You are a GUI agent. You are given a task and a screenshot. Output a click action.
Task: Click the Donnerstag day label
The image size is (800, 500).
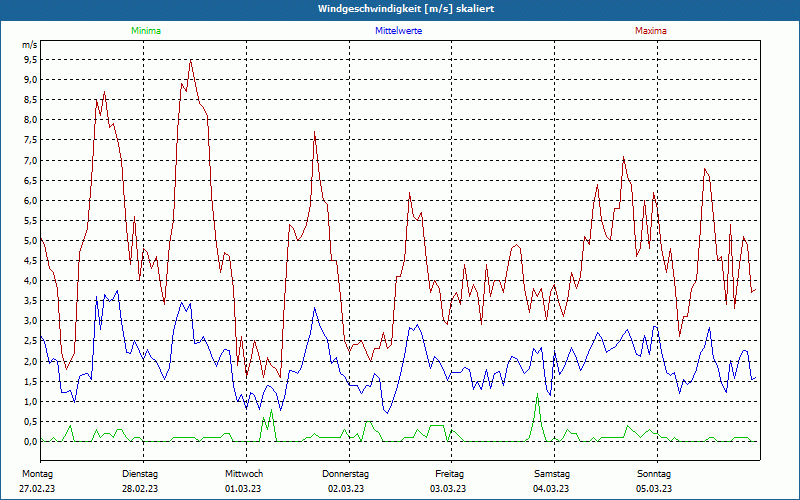345,474
